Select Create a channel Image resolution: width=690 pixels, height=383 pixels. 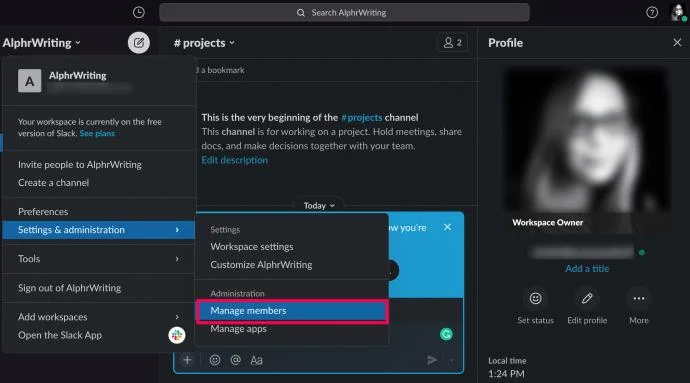click(53, 183)
